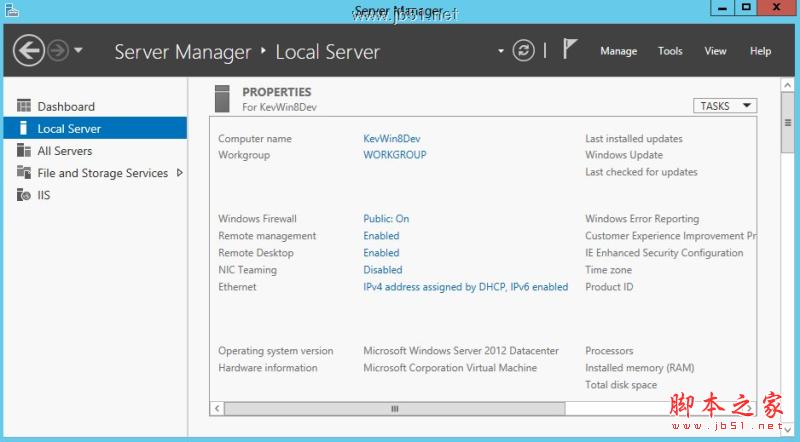Image resolution: width=800 pixels, height=442 pixels.
Task: Select Local Server in the navigation pane
Action: [x=69, y=129]
